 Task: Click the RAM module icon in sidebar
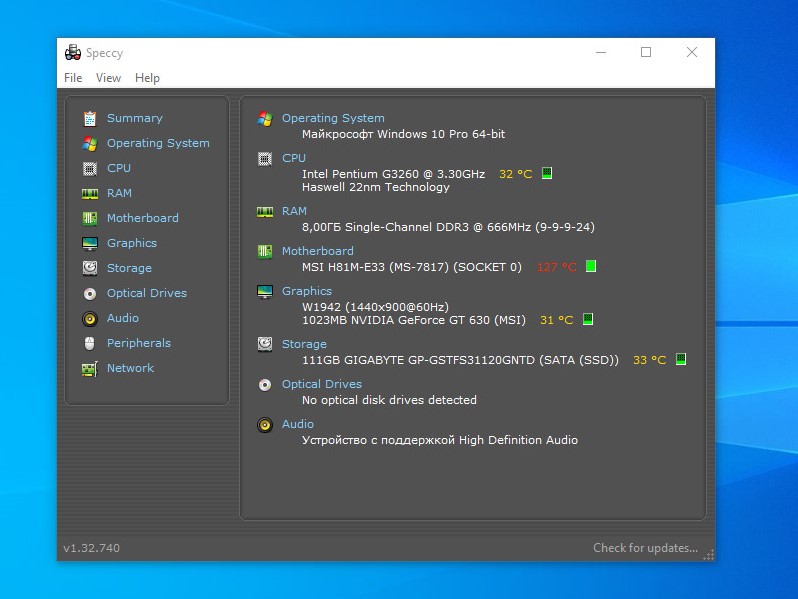tap(90, 193)
